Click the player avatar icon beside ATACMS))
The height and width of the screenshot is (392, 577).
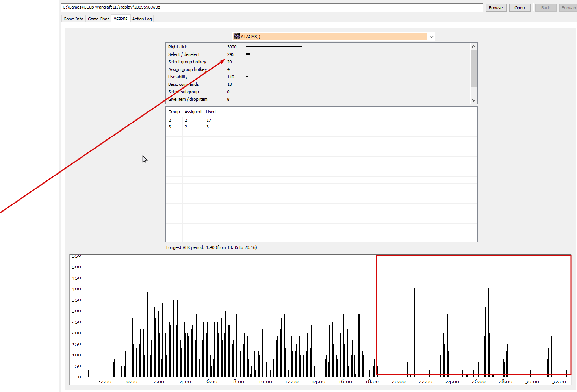pos(237,37)
